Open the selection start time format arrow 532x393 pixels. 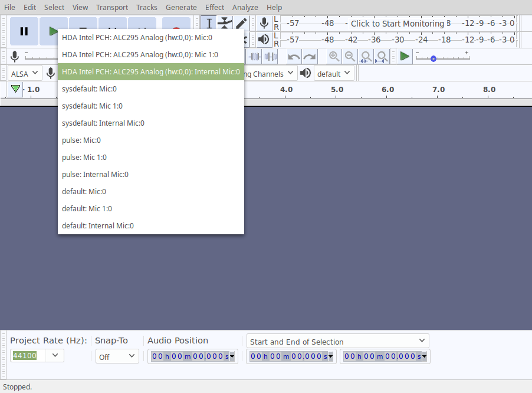(x=330, y=356)
